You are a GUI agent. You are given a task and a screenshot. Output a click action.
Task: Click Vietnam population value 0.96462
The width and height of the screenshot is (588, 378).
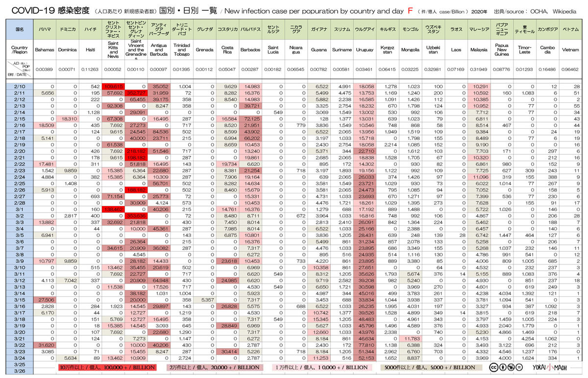coord(570,71)
